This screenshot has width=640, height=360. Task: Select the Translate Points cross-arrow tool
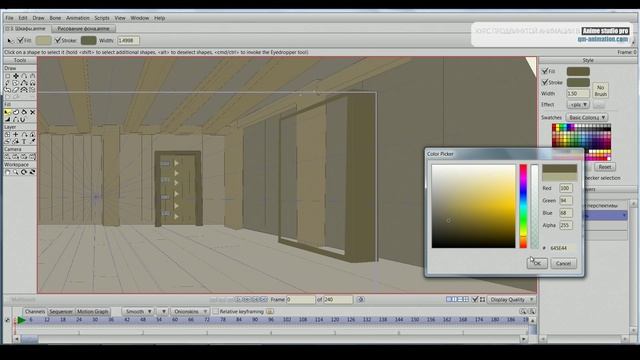point(16,76)
